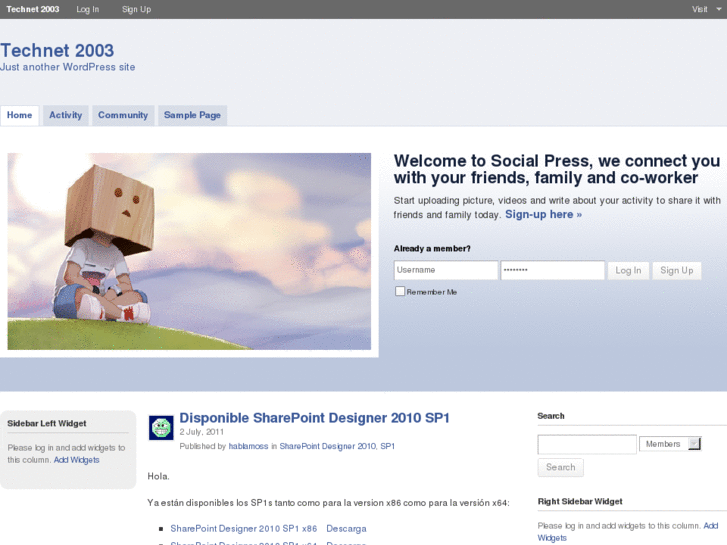Open the Disponible SharePoint Designer 2010 SP1 post
Screen dimensions: 727x545
(x=314, y=418)
